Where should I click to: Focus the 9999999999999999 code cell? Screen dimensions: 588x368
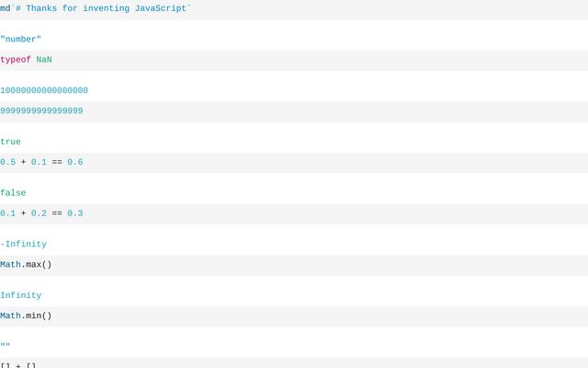(x=294, y=111)
